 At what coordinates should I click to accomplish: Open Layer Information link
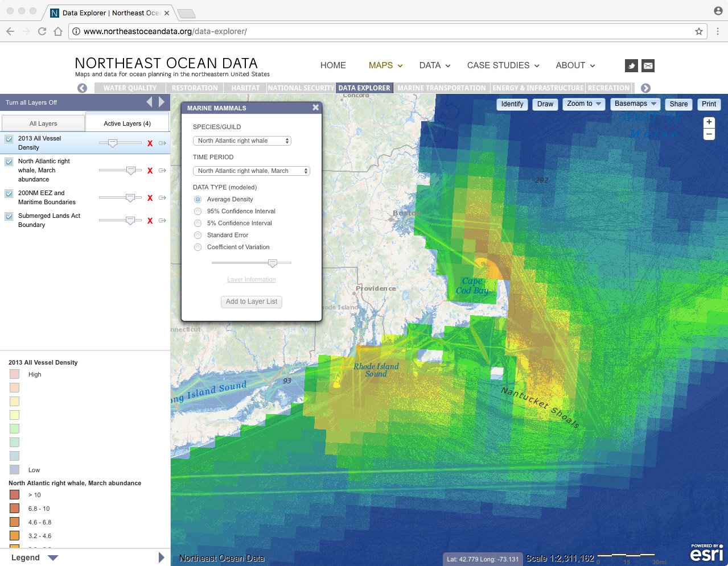point(251,279)
